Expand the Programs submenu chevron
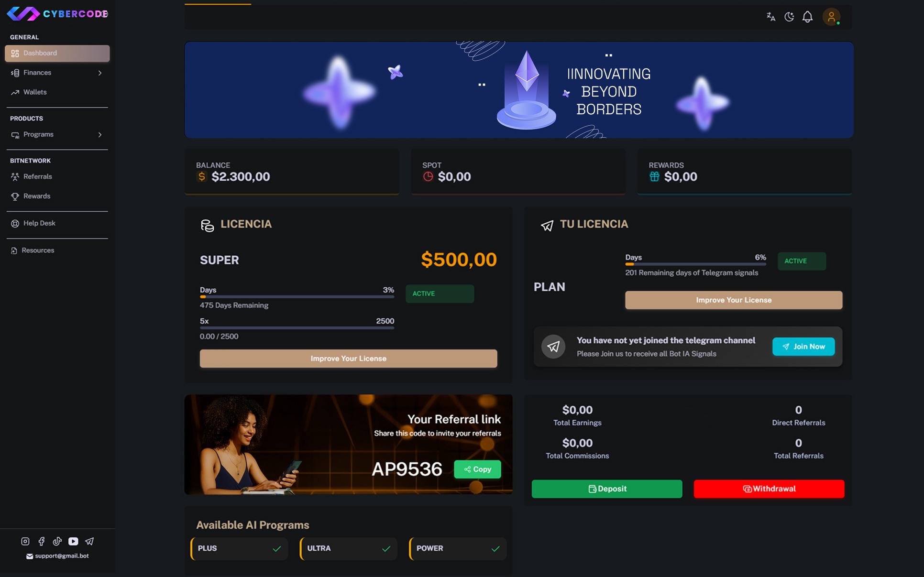Screen dimensions: 924x577 pos(100,135)
